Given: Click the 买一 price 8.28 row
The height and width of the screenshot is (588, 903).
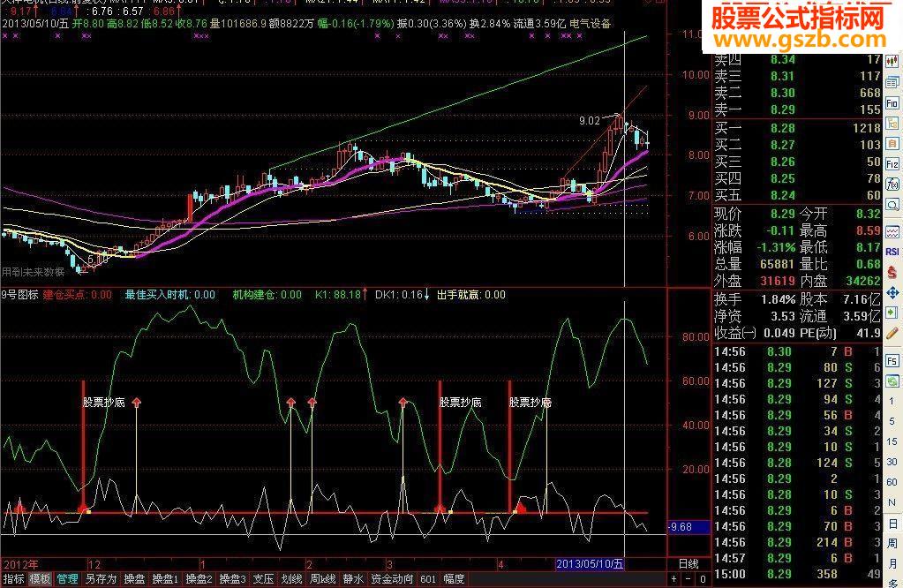Looking at the screenshot, I should (x=798, y=128).
